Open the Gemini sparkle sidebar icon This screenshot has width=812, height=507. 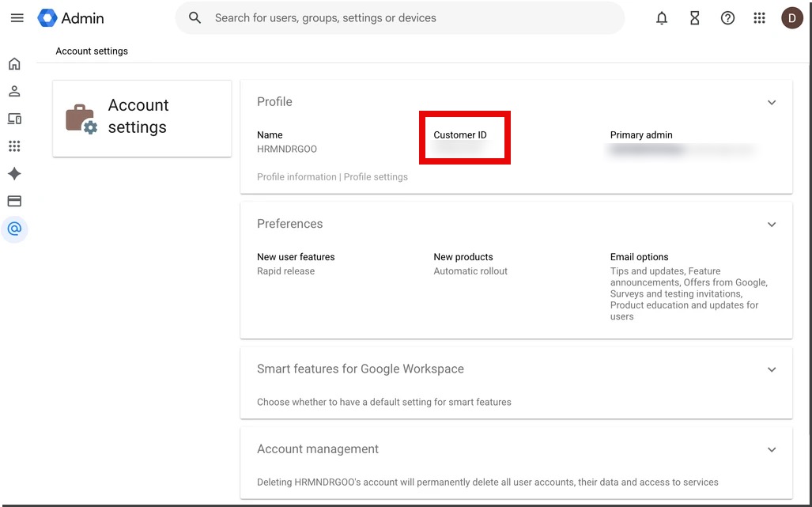tap(14, 173)
